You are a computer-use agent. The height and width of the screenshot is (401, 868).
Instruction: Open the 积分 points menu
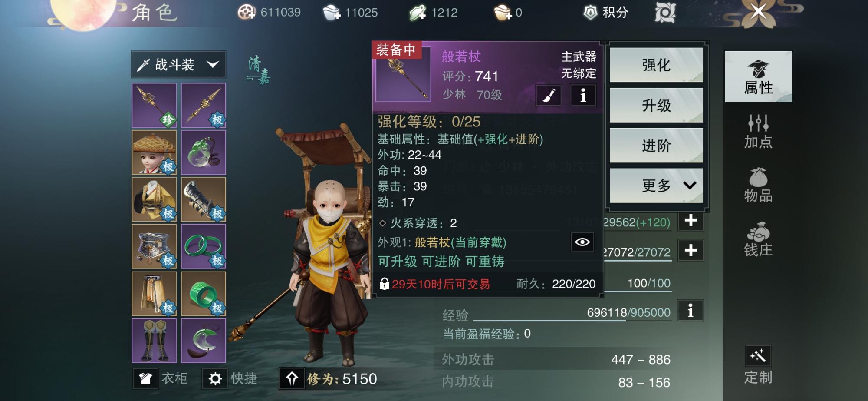(x=606, y=12)
